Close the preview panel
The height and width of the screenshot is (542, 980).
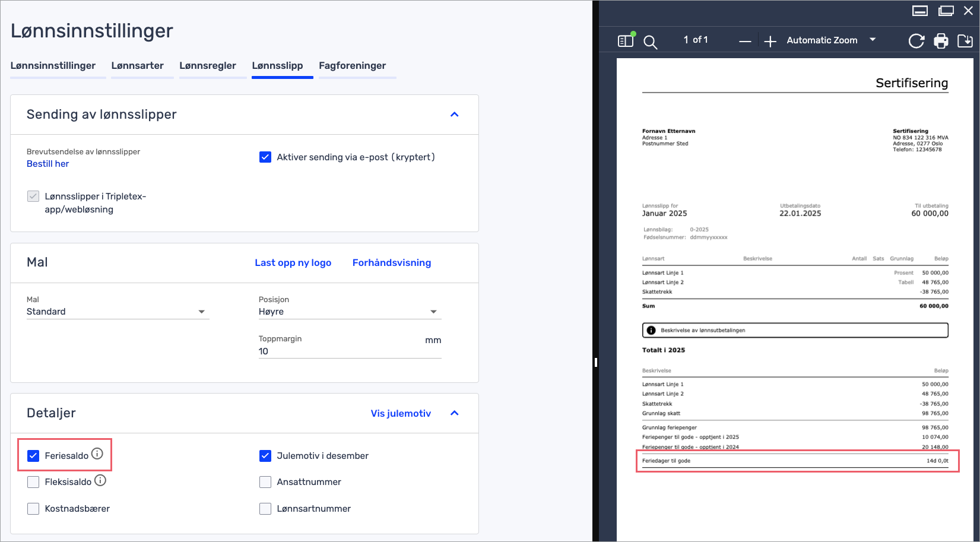[x=968, y=11]
